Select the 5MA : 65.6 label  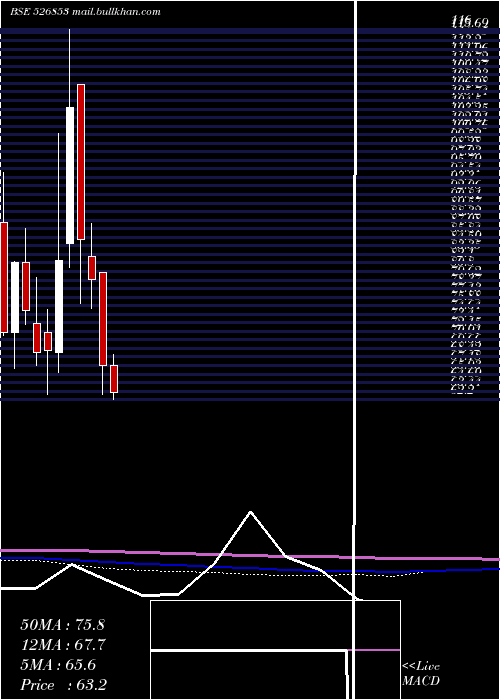coord(58,665)
